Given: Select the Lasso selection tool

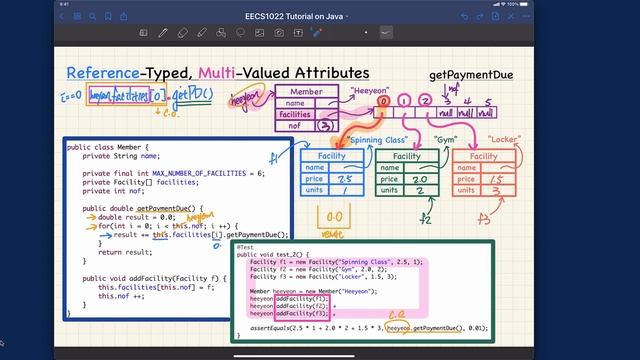Looking at the screenshot, I should [x=240, y=33].
